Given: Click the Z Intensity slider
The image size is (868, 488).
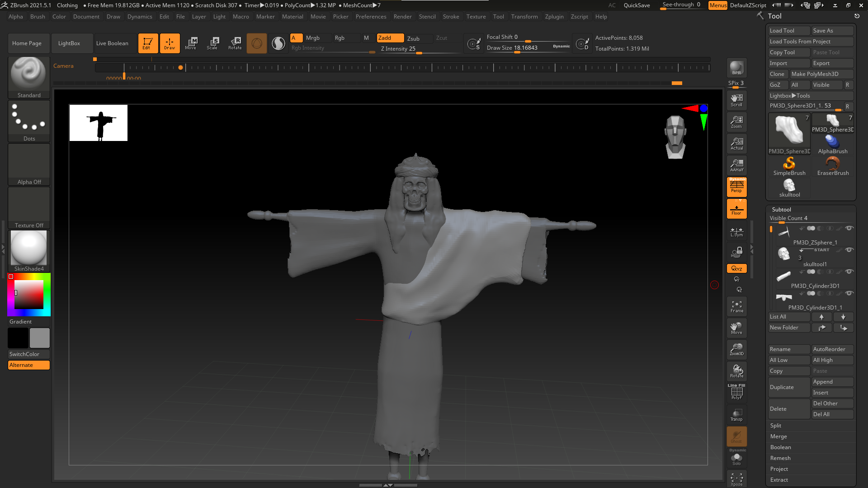Looking at the screenshot, I should (x=398, y=49).
